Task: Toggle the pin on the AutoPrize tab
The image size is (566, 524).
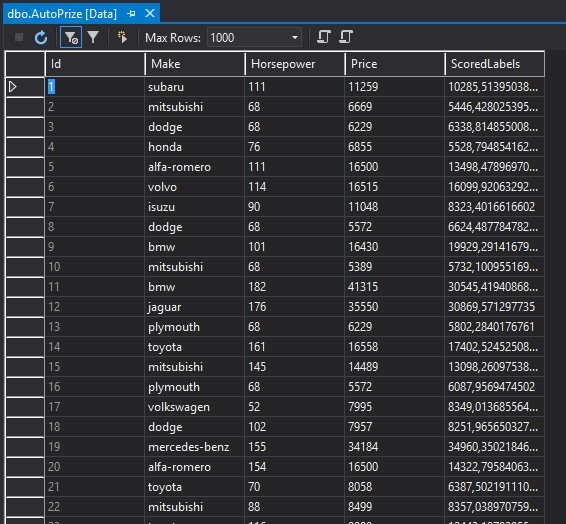Action: [x=131, y=14]
